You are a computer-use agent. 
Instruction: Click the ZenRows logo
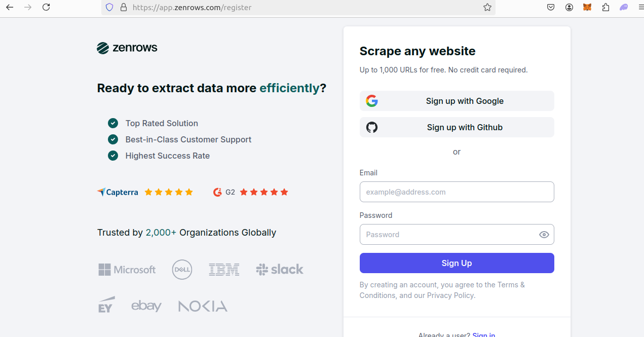click(x=127, y=48)
